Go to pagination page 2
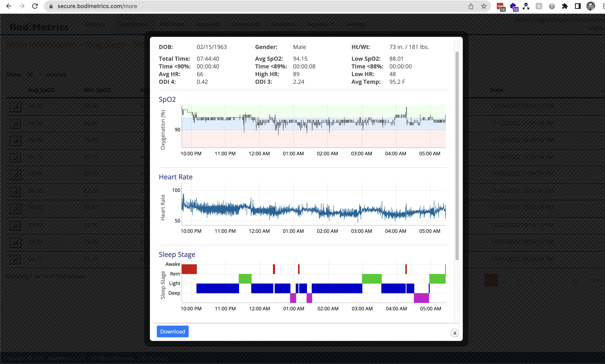This screenshot has width=605, height=364. pyautogui.click(x=504, y=280)
